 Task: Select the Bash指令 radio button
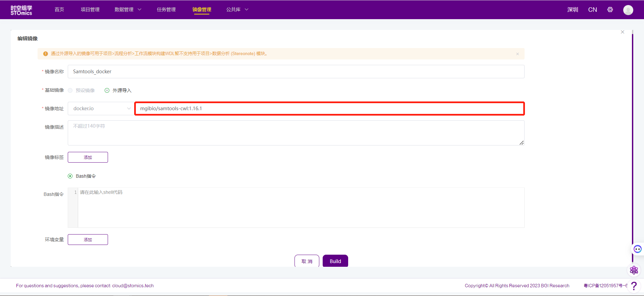click(x=70, y=176)
